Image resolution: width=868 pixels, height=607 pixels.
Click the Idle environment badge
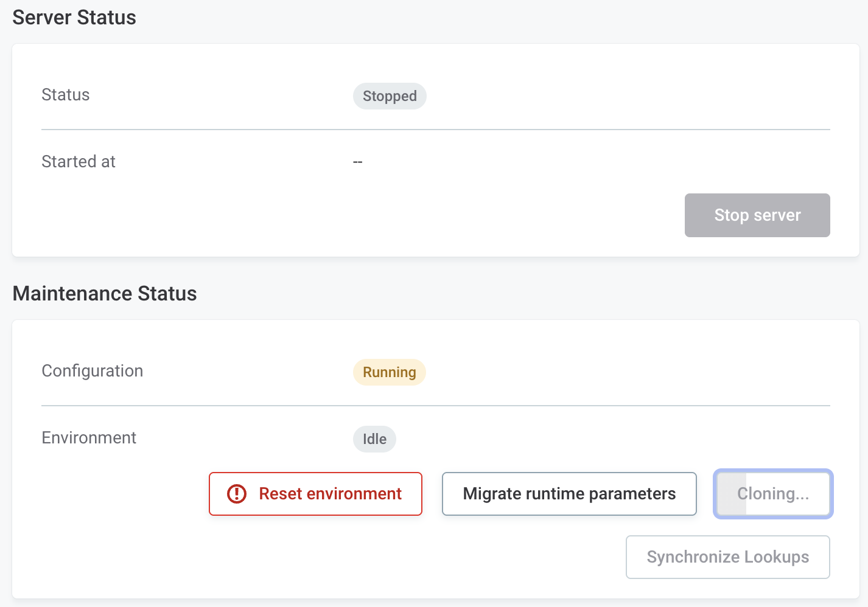coord(374,439)
